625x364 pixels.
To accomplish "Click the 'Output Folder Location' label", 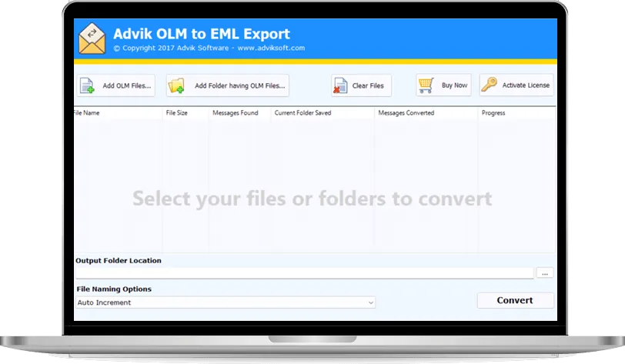I will (119, 261).
